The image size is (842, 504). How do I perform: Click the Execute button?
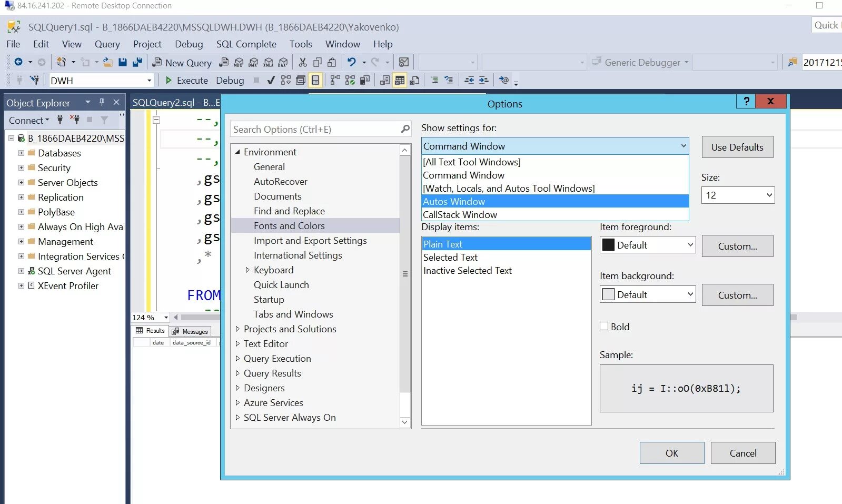(187, 81)
